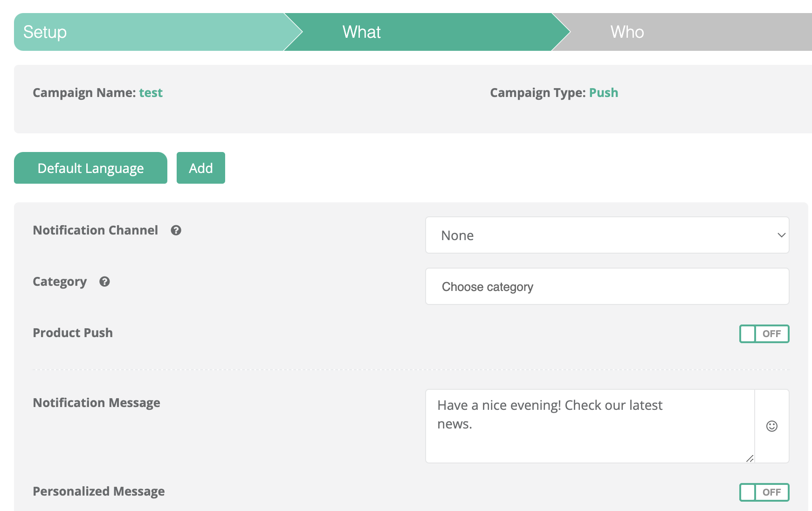The height and width of the screenshot is (511, 812).
Task: Click the campaign type value "Push"
Action: point(603,93)
